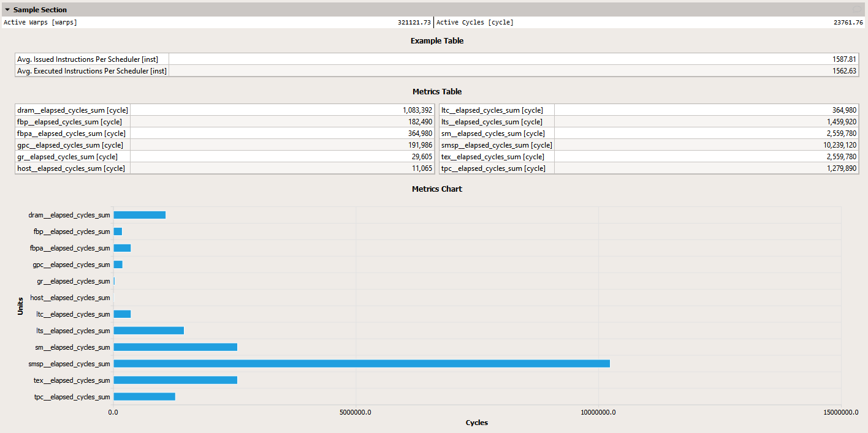Click dram__elapsed_cycles_sum table row label
868x433 pixels.
[x=72, y=110]
